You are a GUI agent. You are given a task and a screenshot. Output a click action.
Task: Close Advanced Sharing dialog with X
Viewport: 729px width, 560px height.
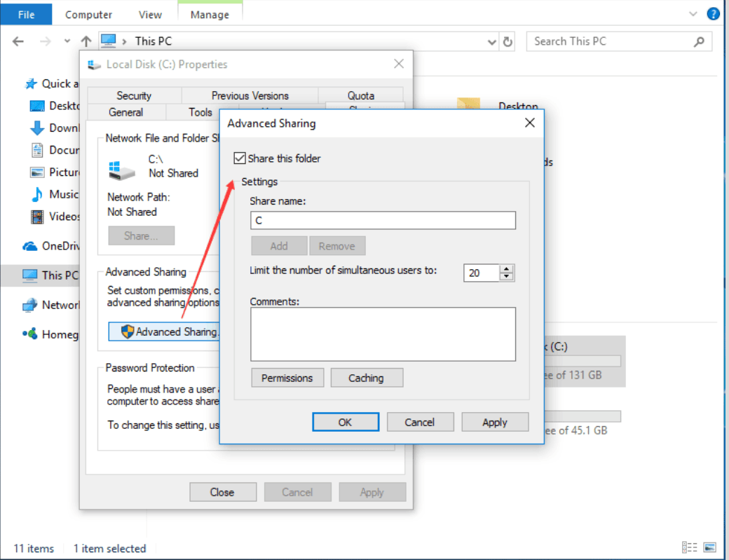point(529,123)
